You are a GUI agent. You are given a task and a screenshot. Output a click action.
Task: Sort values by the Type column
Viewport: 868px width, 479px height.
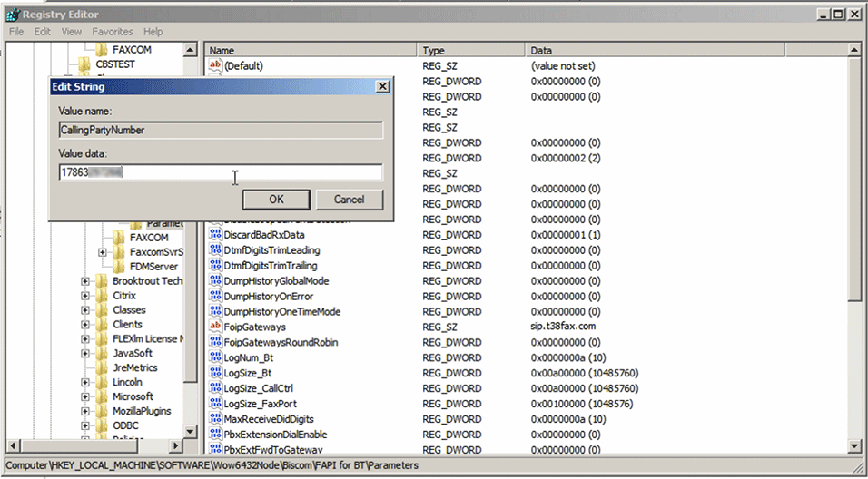pos(471,50)
